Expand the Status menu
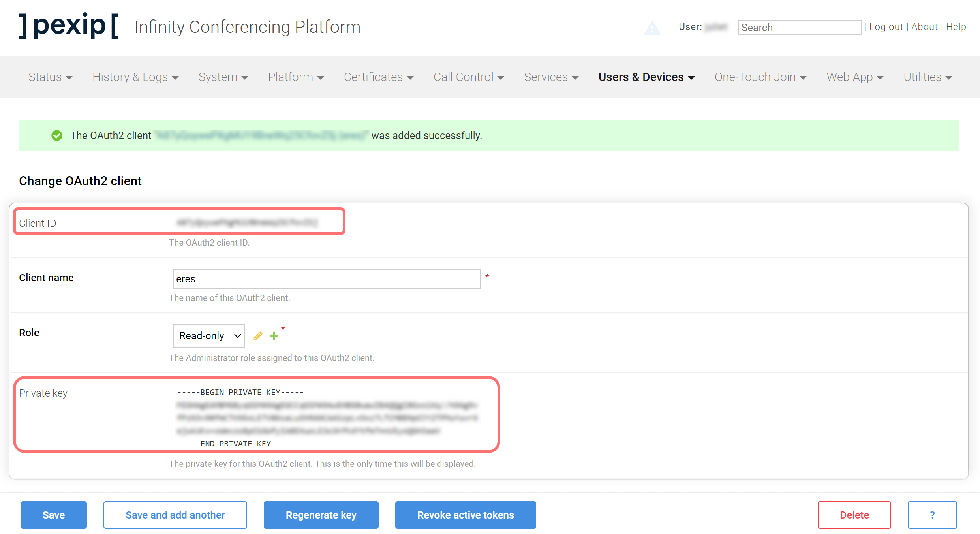The image size is (980, 534). tap(50, 77)
